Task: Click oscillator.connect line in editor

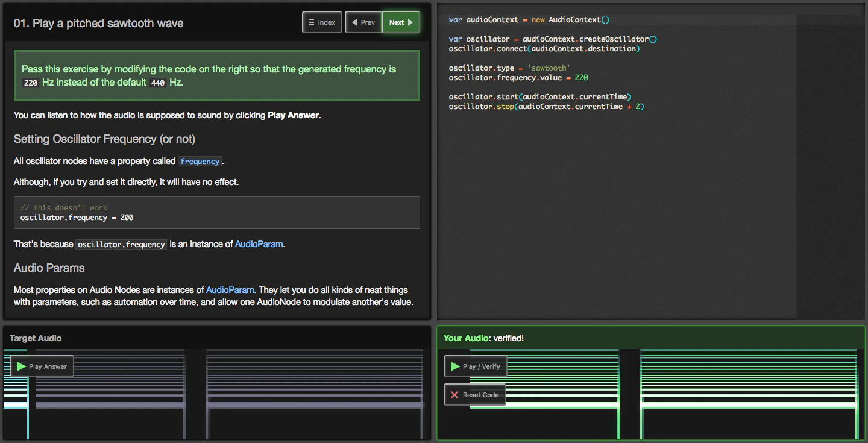Action: pos(544,48)
